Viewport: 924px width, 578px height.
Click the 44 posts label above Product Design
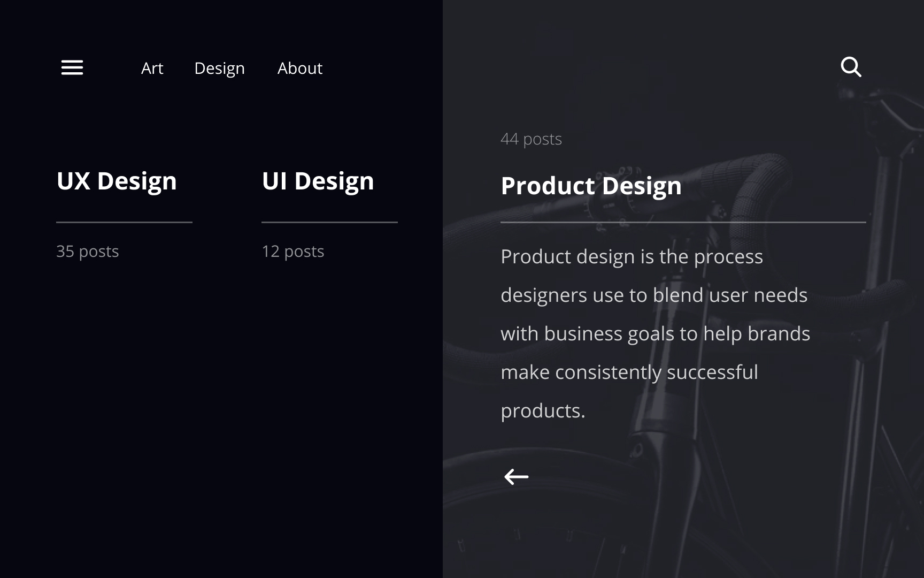click(531, 139)
